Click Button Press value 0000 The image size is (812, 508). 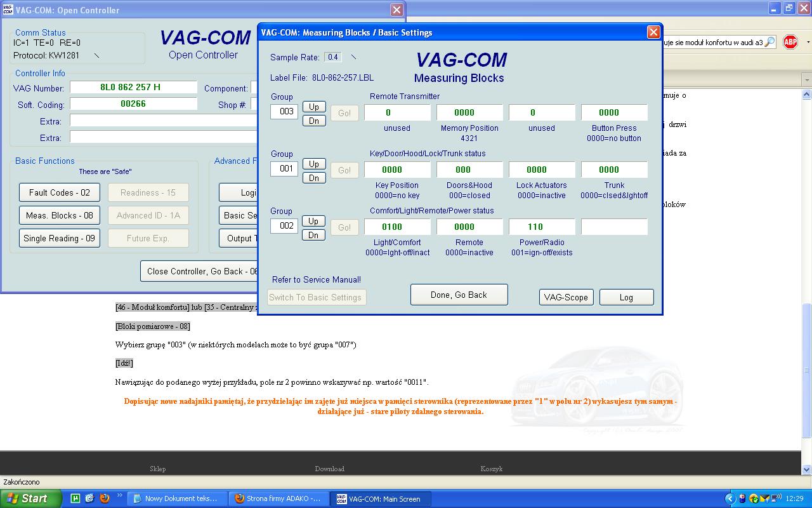614,112
